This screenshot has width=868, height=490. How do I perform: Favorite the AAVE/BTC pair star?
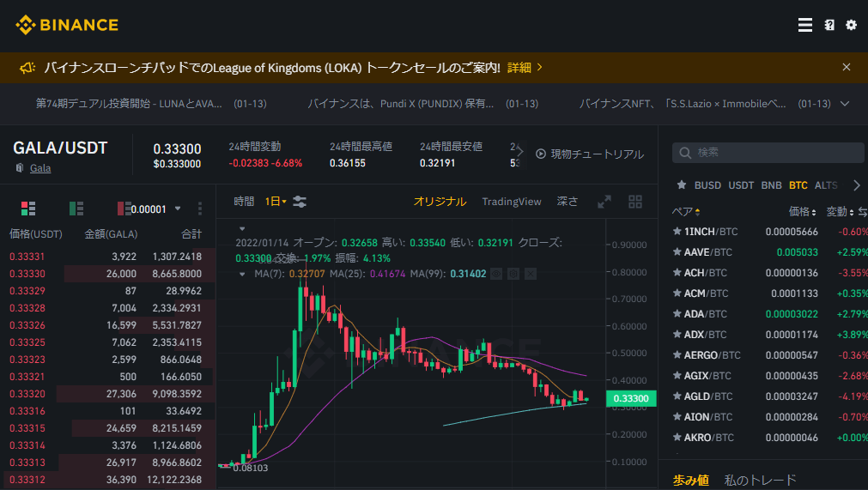(677, 251)
